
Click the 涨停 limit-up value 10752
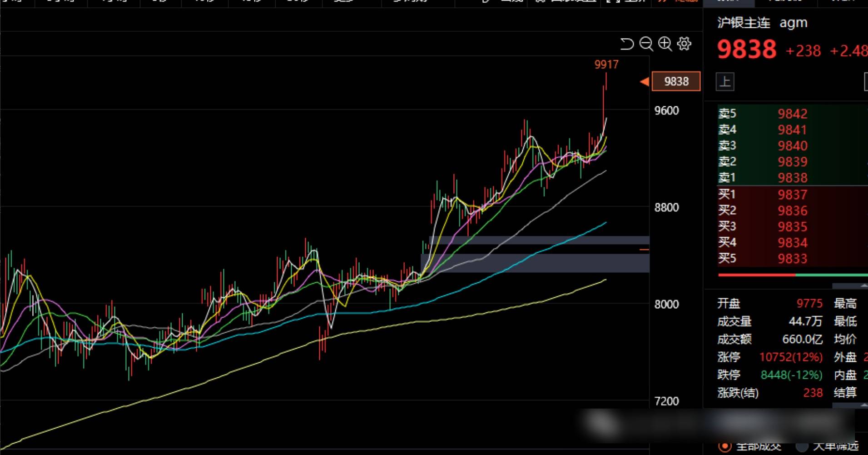pos(790,357)
